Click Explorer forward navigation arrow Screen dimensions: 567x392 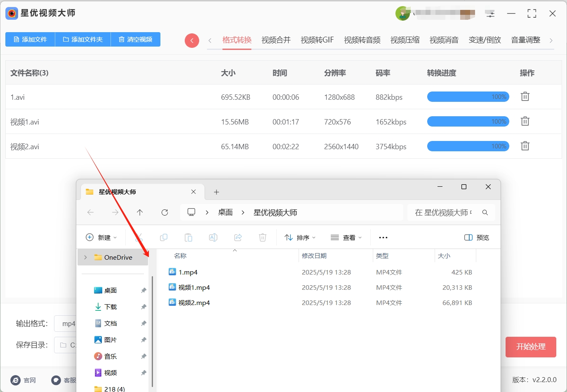pyautogui.click(x=115, y=212)
